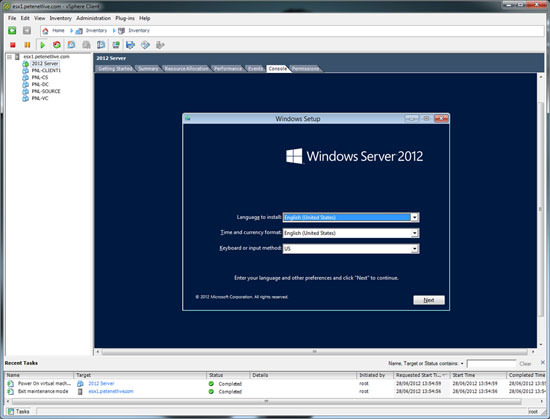Click the green navigate Back arrow icon
Screen dimensions: 550x419
(12, 31)
